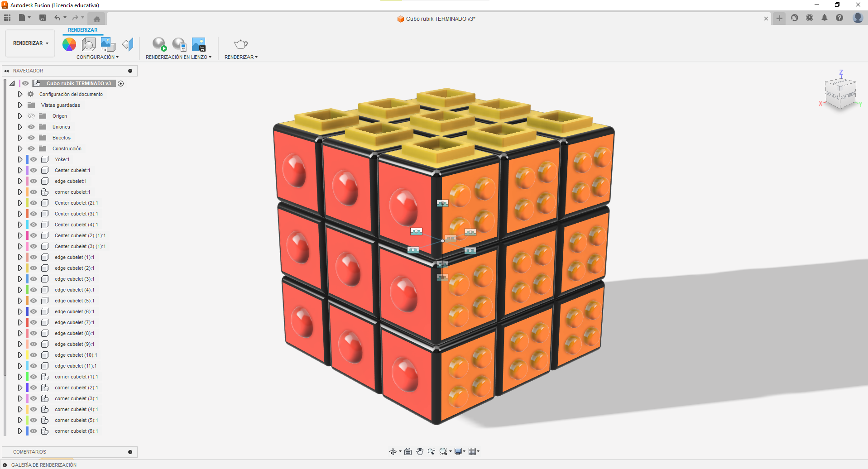Image resolution: width=868 pixels, height=469 pixels.
Task: Open the RENDERIZAR panel dropdown
Action: [241, 57]
